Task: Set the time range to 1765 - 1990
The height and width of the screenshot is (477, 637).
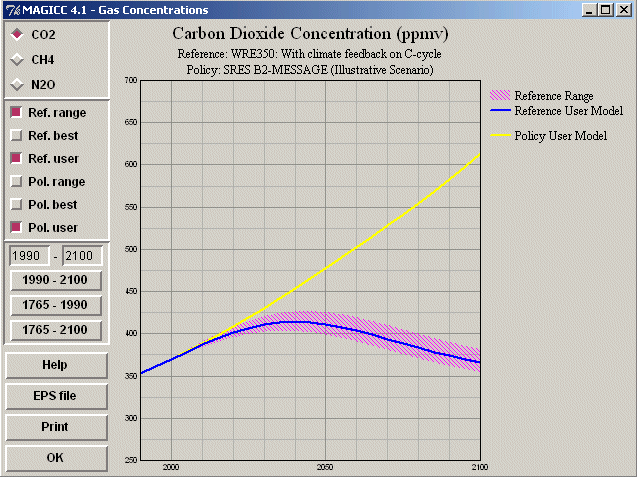Action: point(55,305)
